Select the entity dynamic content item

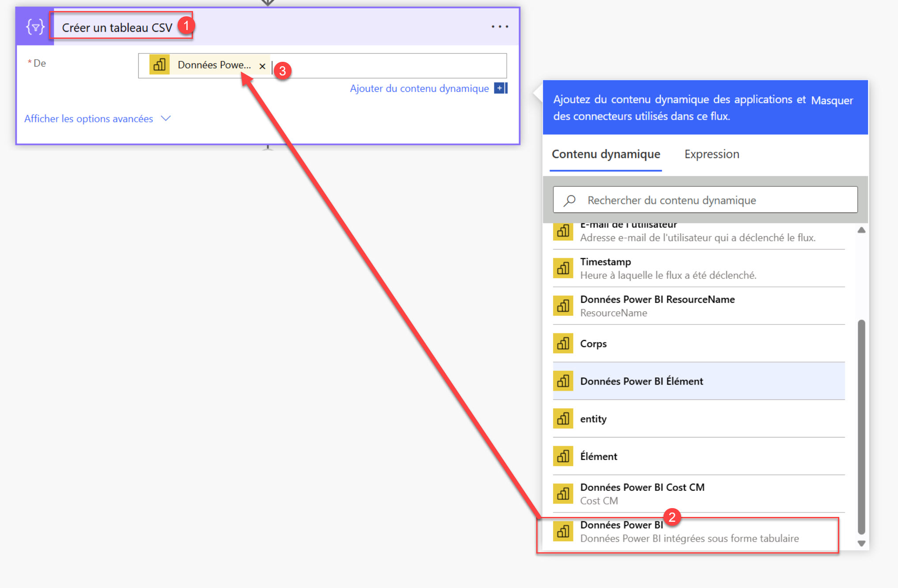(x=699, y=418)
